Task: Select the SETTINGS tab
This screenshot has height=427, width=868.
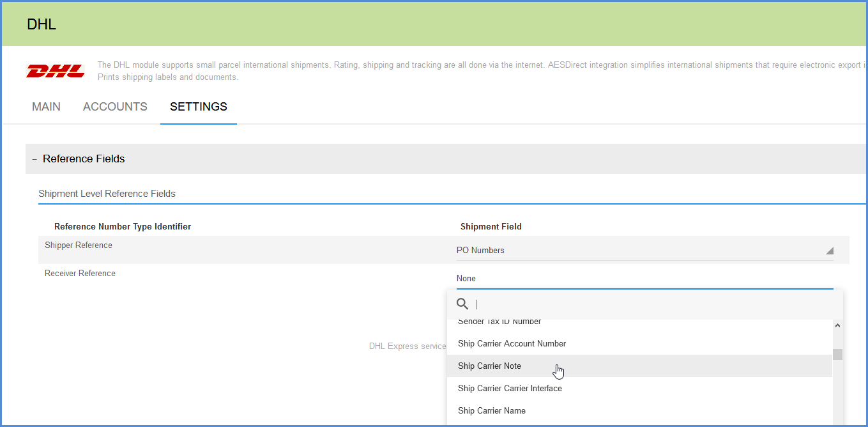Action: click(x=198, y=107)
